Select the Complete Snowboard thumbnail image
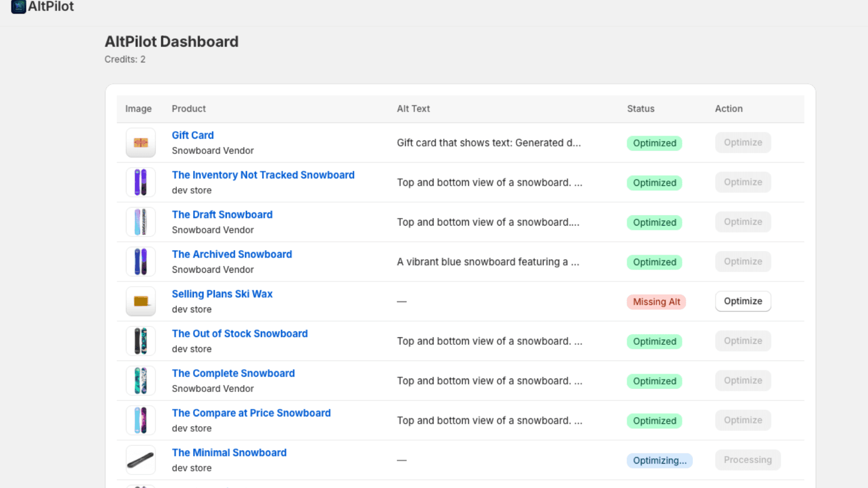Viewport: 868px width, 488px height. (141, 381)
